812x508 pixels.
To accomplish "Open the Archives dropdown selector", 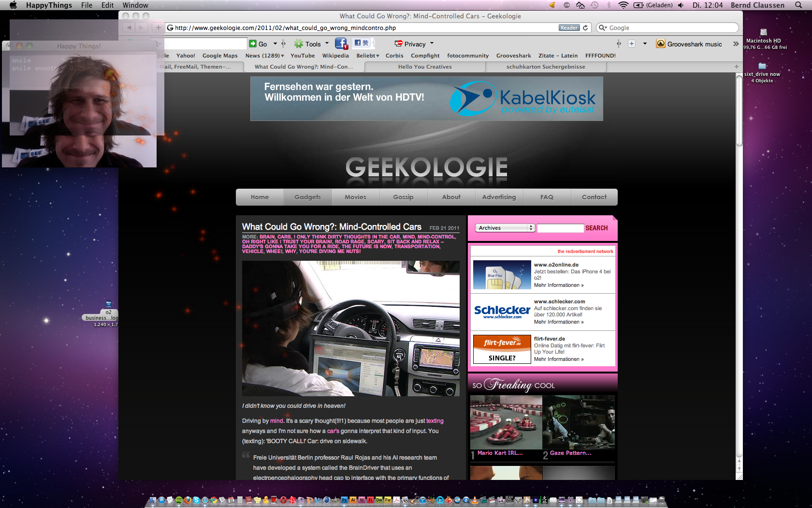I will click(x=505, y=228).
